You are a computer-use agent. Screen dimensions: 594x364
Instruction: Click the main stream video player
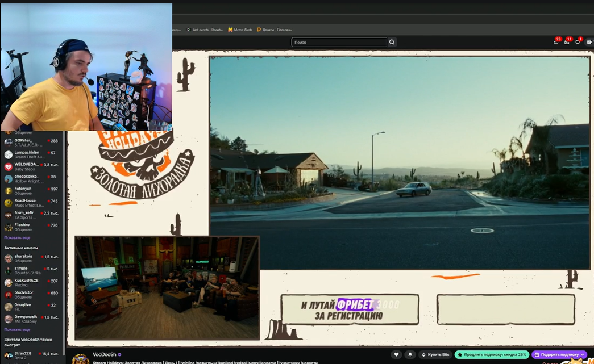(x=400, y=163)
